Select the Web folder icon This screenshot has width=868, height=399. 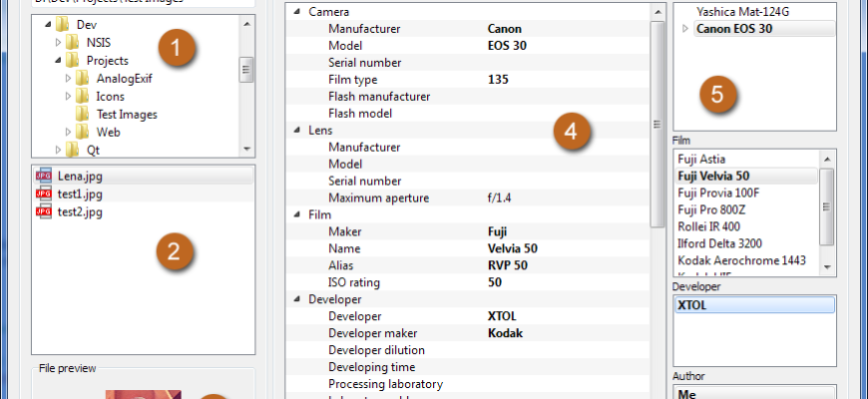click(x=83, y=132)
